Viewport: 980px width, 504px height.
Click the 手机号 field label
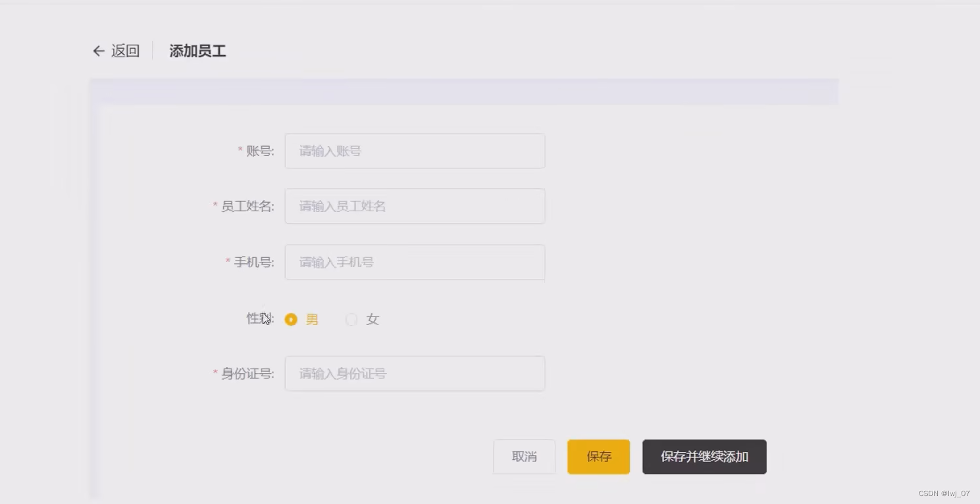pyautogui.click(x=254, y=262)
